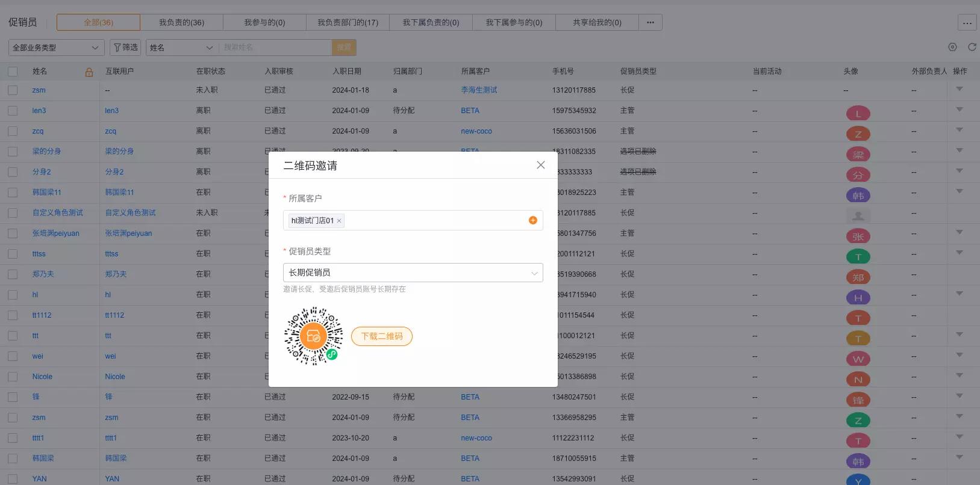Click the 锋 avatar icon
Screen dimensions: 980x485
pos(858,400)
